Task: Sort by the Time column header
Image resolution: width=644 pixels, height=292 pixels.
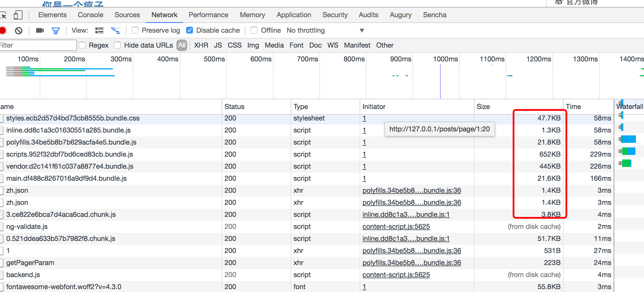Action: click(589, 107)
